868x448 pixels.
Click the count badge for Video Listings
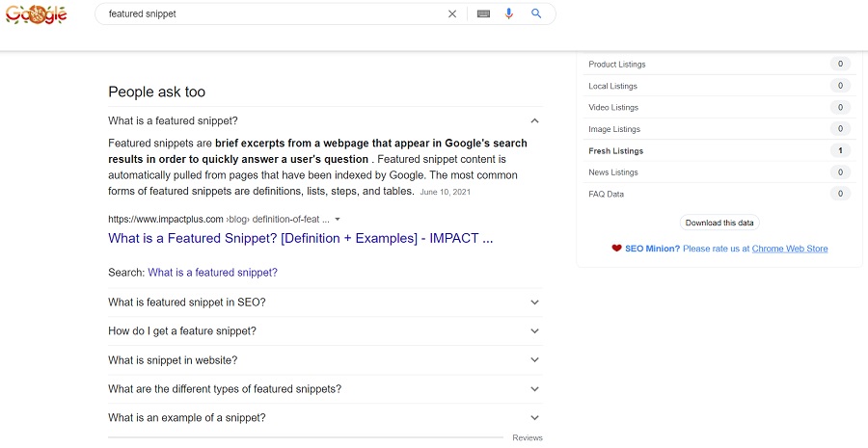(840, 107)
